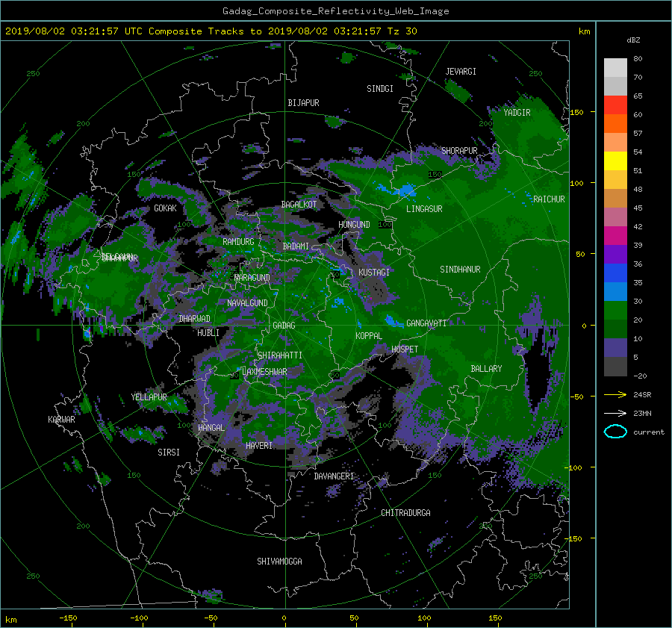This screenshot has height=628, width=672.
Task: Click the LAXMESHWAR city label
Action: click(264, 372)
